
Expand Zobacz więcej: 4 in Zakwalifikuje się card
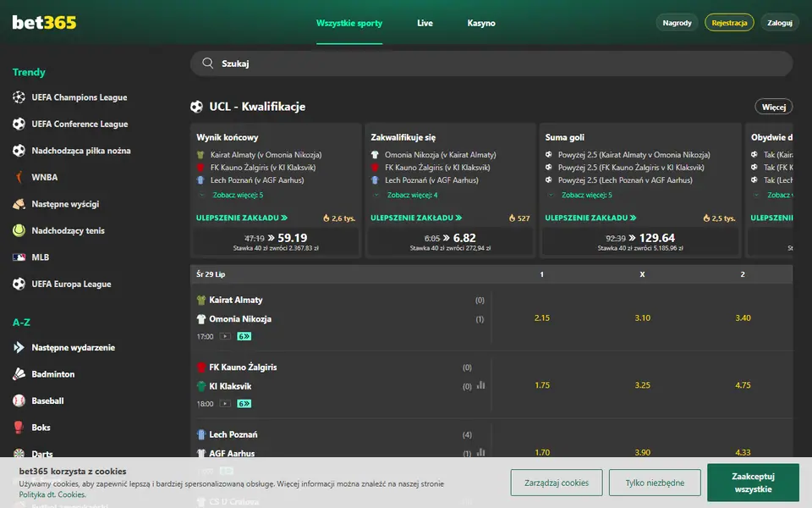(412, 195)
